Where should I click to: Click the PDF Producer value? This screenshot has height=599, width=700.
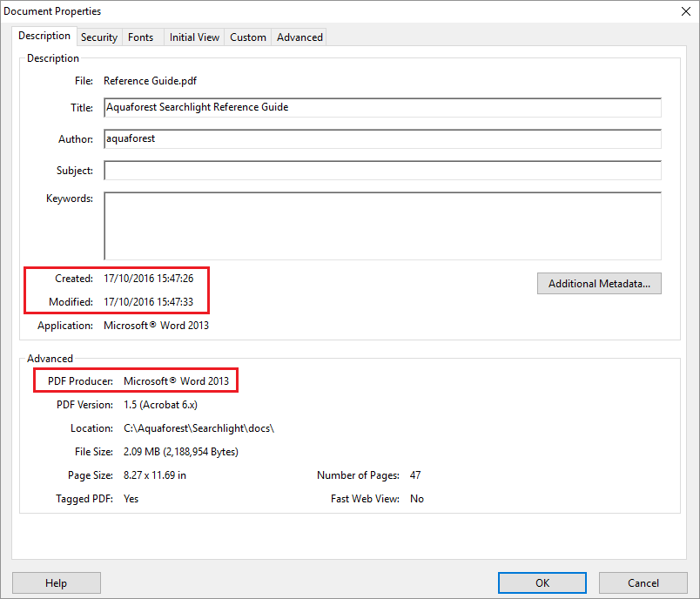click(x=176, y=381)
